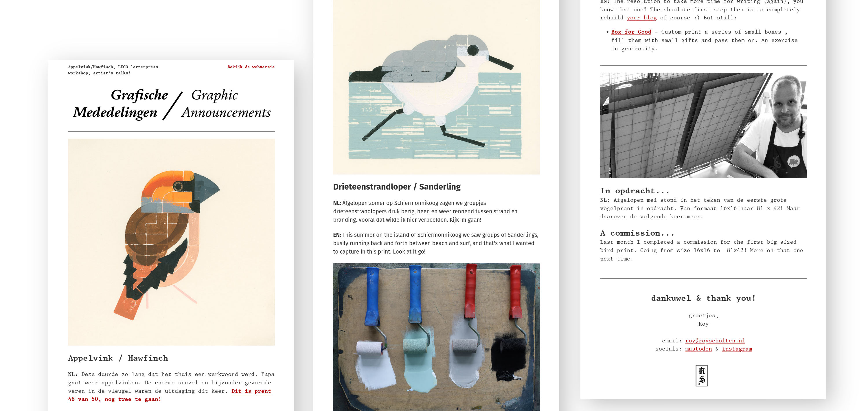Open the 'Bekijk de webversie' link

(251, 67)
